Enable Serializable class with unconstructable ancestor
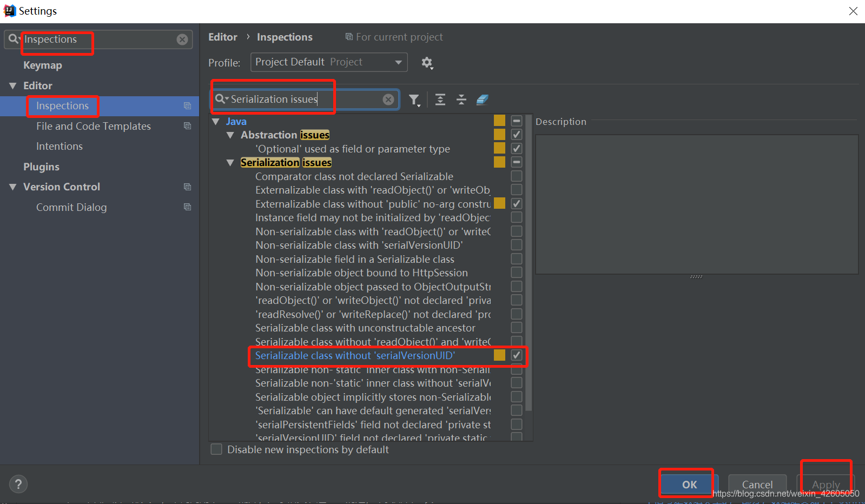This screenshot has width=865, height=504. 517,328
